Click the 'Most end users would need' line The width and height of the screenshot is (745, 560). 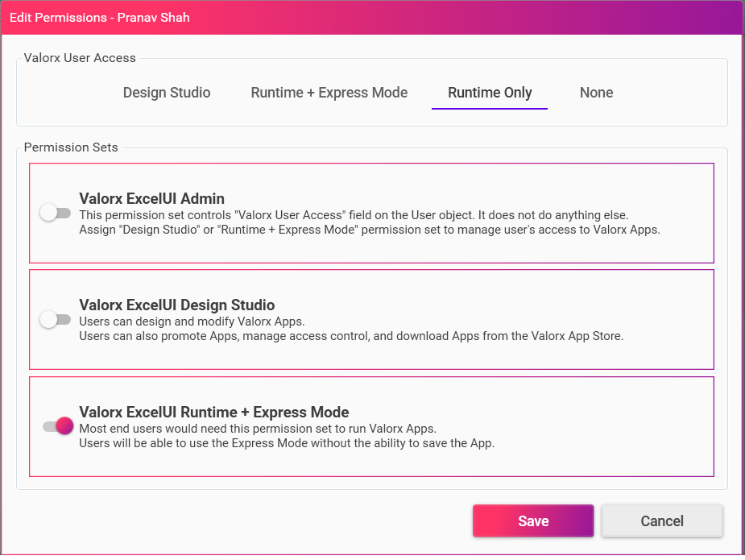coord(258,429)
